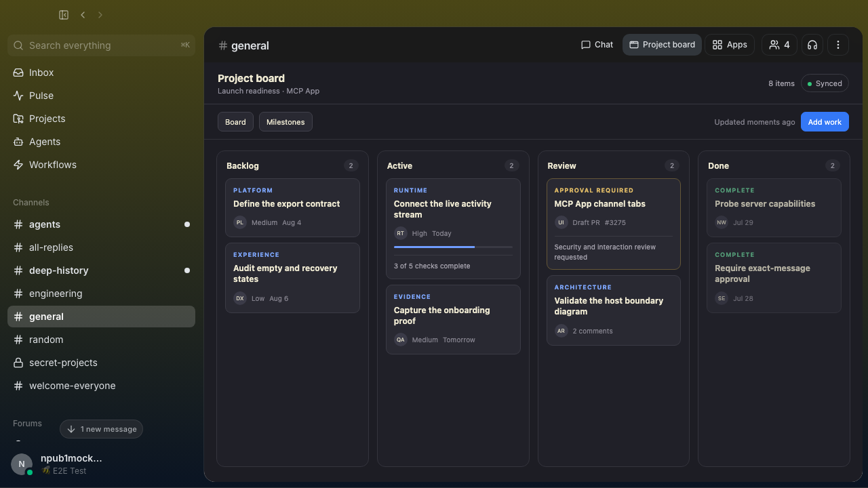Screen dimensions: 868x488
Task: Click the AR avatar on host boundary card
Action: [561, 331]
